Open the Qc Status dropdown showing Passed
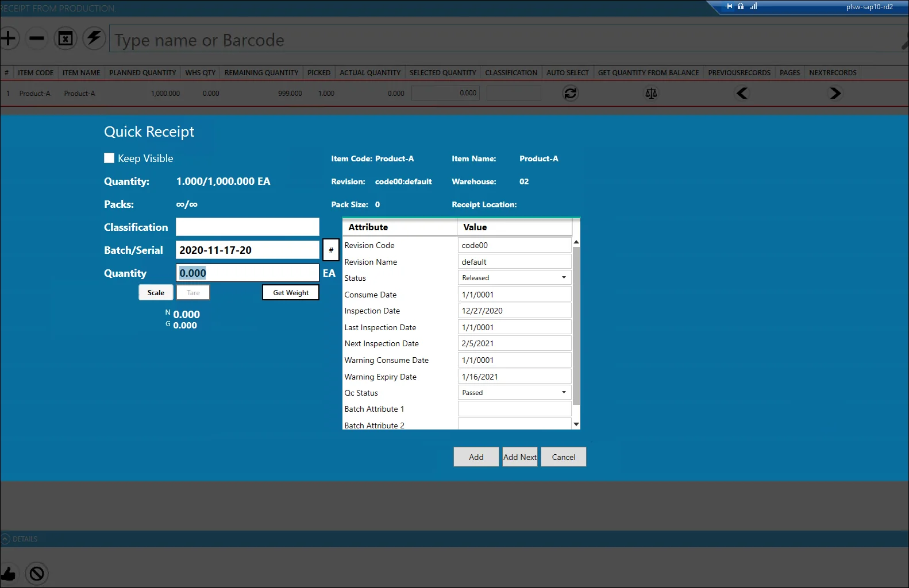909x588 pixels. click(514, 393)
